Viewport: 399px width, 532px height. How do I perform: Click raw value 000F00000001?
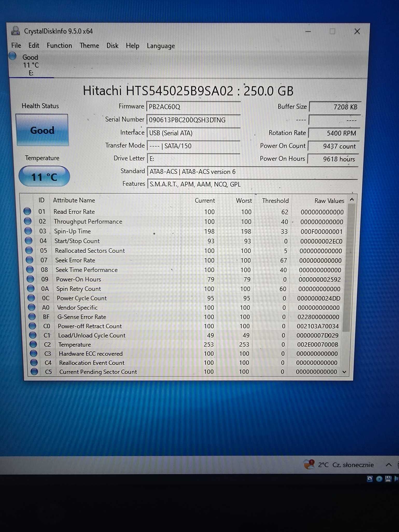pos(321,232)
